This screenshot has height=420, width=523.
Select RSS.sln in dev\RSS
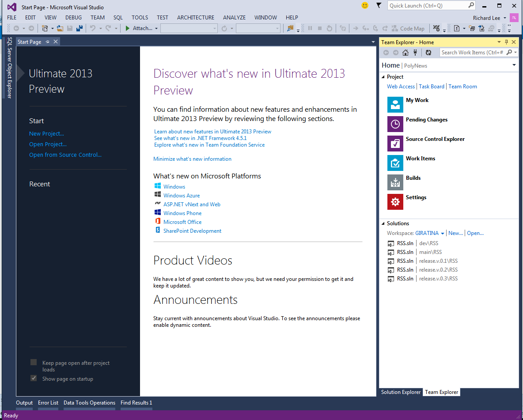tap(413, 243)
